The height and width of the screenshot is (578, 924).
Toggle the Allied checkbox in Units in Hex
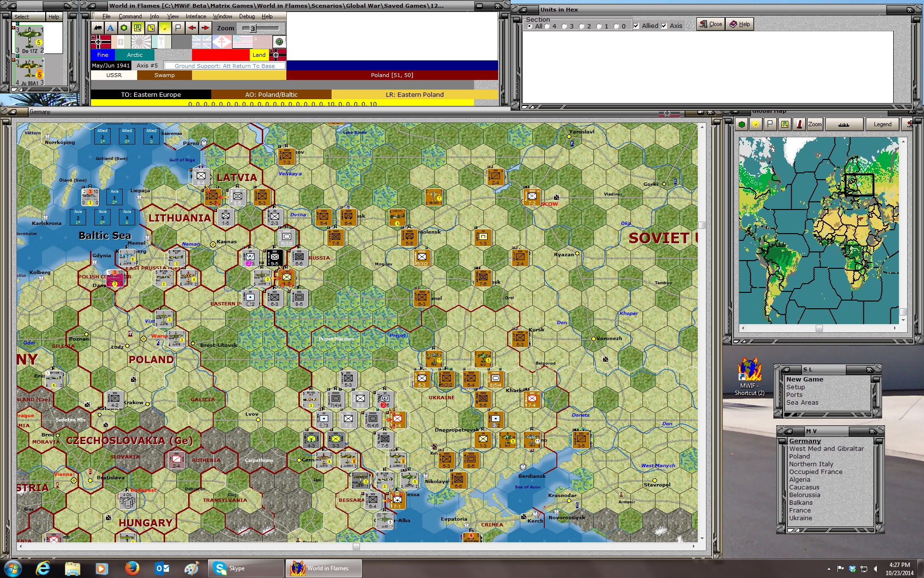(636, 26)
